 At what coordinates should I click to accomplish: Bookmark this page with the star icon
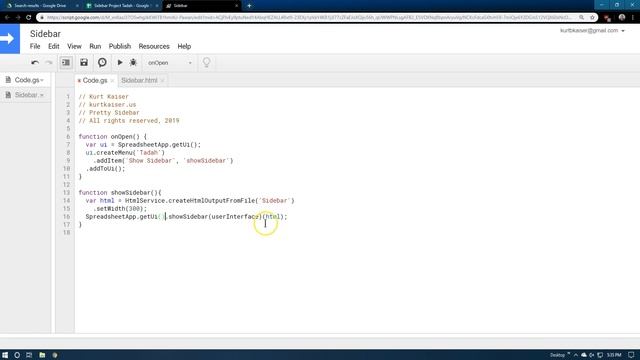(x=592, y=18)
